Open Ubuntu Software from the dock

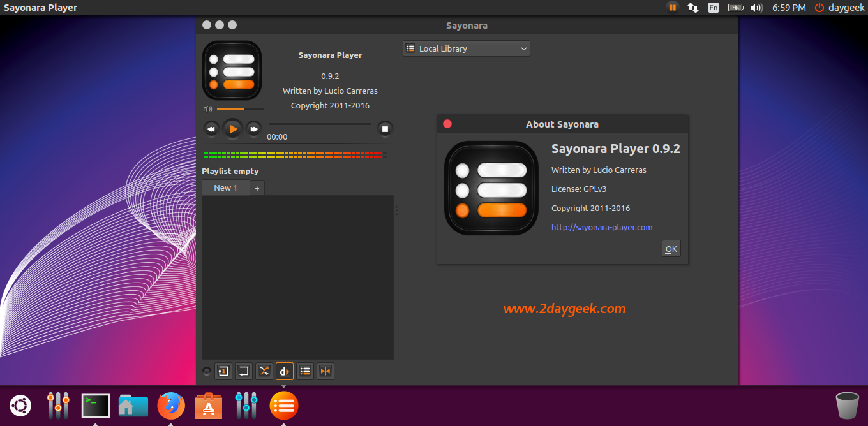(209, 406)
